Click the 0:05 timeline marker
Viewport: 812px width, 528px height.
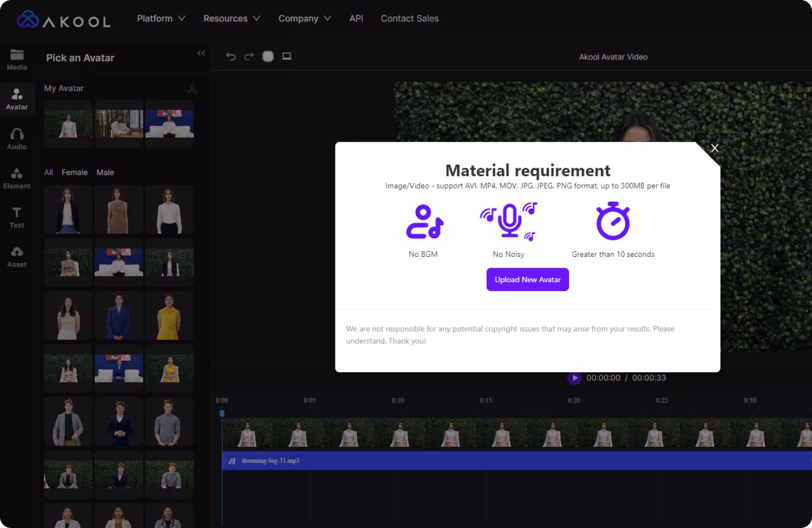point(310,401)
